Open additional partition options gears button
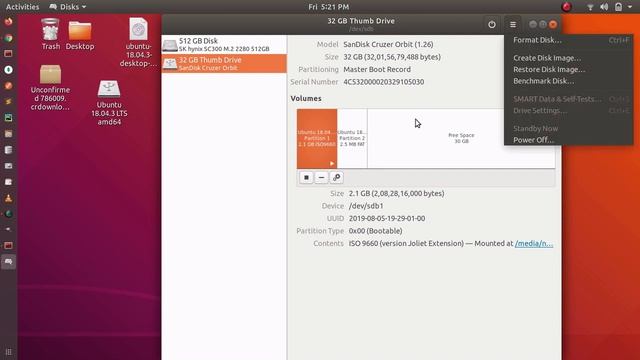The height and width of the screenshot is (360, 640). coord(336,178)
